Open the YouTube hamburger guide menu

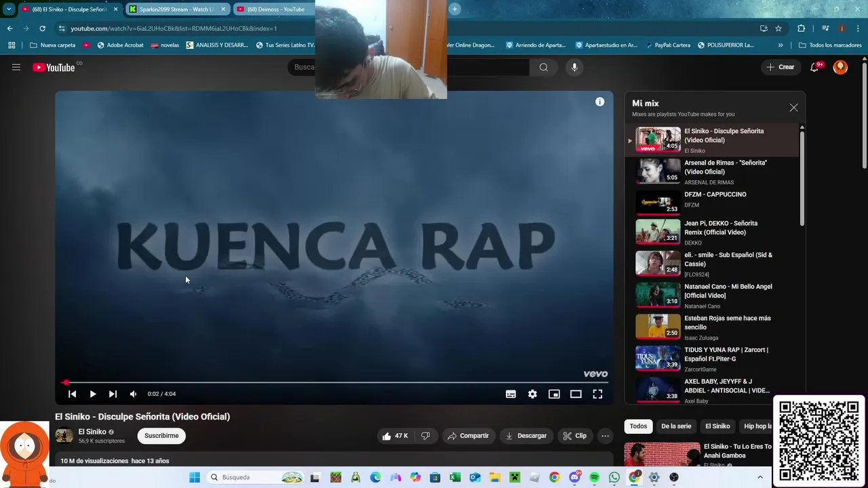(x=16, y=67)
